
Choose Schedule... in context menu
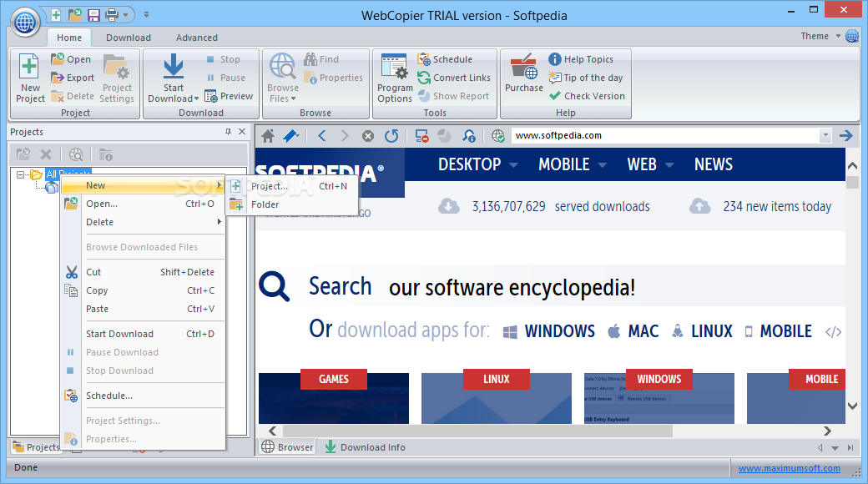point(143,396)
